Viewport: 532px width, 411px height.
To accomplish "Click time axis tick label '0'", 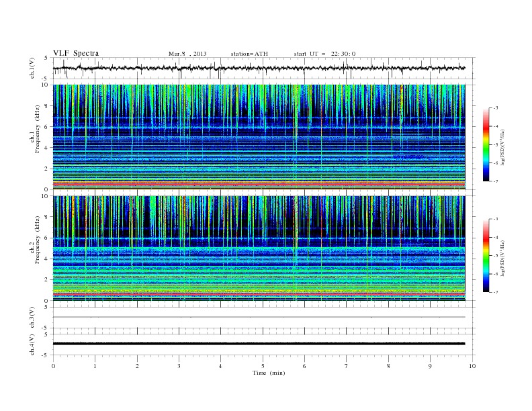I will [53, 366].
